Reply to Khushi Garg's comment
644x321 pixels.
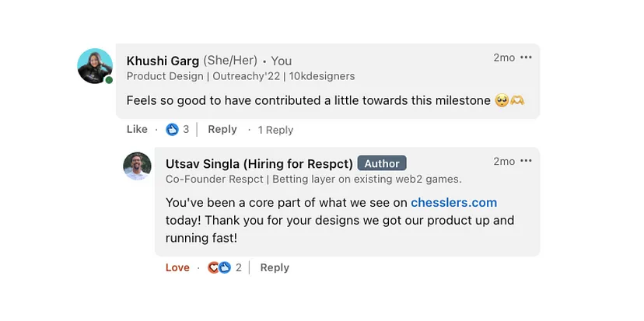coord(222,129)
